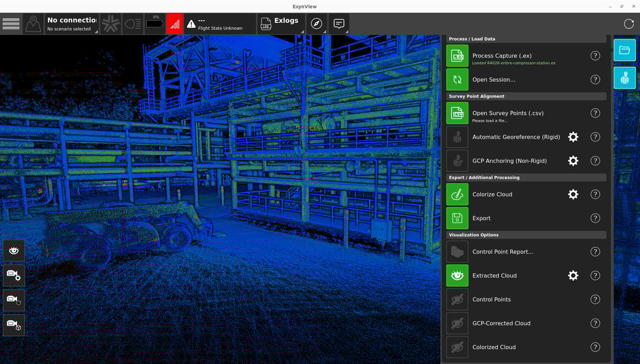Image resolution: width=640 pixels, height=364 pixels.
Task: Open the chat messages icon
Action: [x=339, y=24]
